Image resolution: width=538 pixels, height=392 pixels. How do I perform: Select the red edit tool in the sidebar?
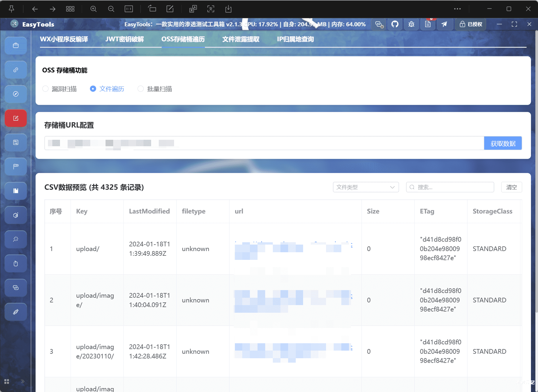(x=16, y=118)
